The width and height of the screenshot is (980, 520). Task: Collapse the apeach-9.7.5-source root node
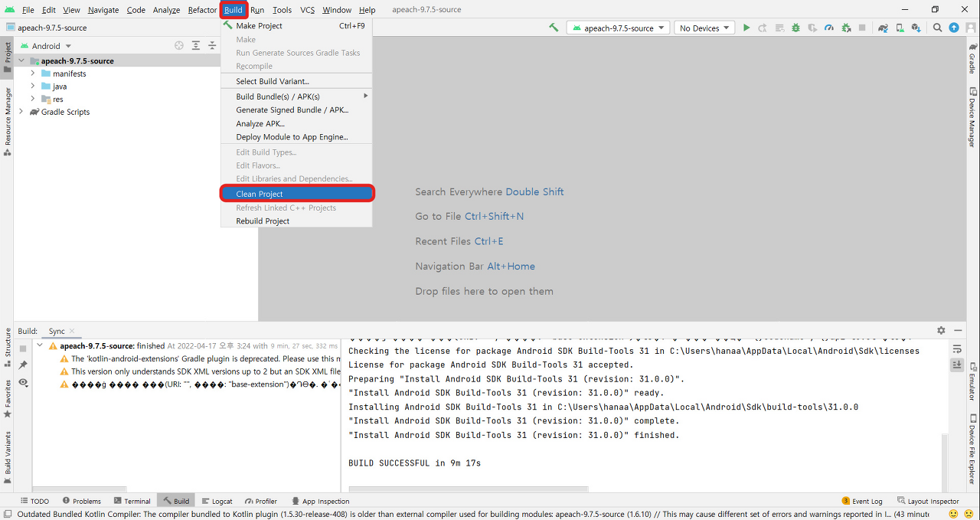point(21,61)
